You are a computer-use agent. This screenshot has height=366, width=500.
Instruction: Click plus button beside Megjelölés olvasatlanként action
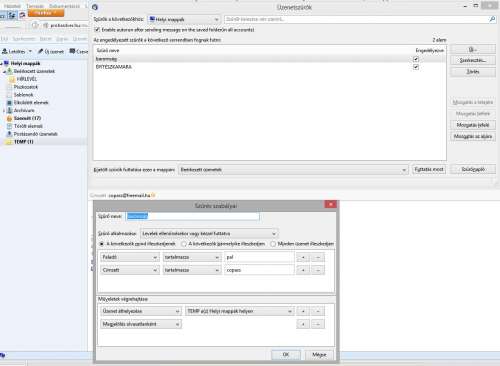coord(303,324)
